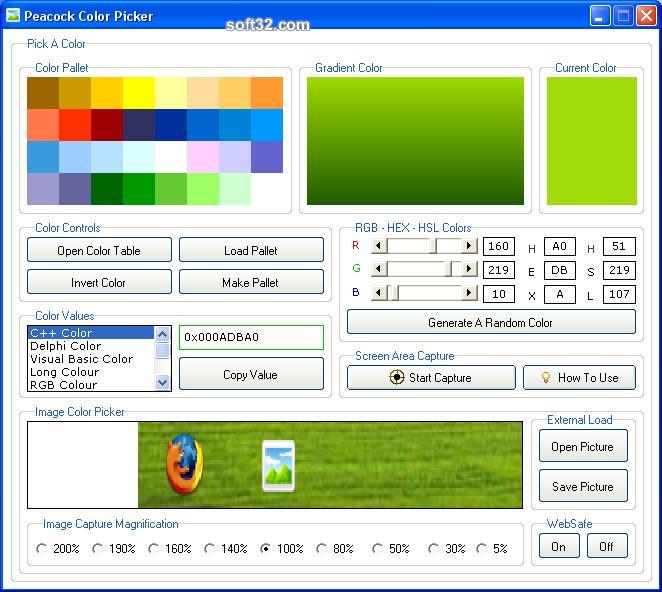
Task: Click the left arrow of the B slider
Action: coord(379,293)
